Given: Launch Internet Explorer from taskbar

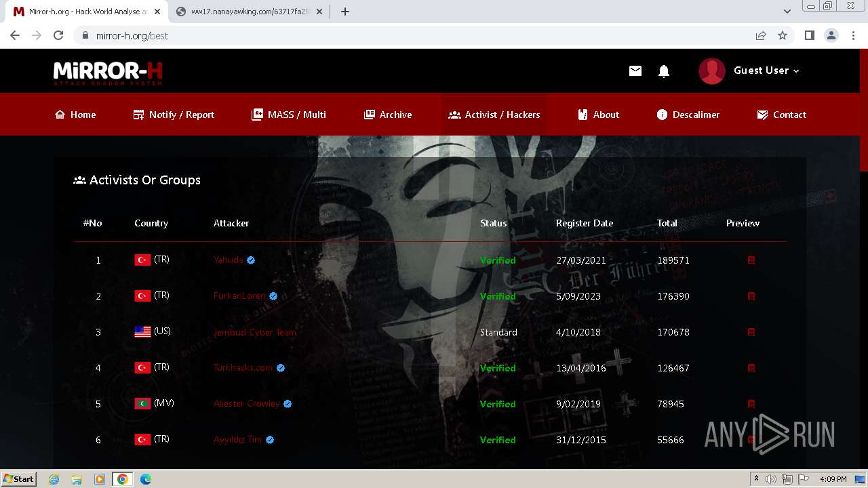Looking at the screenshot, I should click(x=54, y=479).
